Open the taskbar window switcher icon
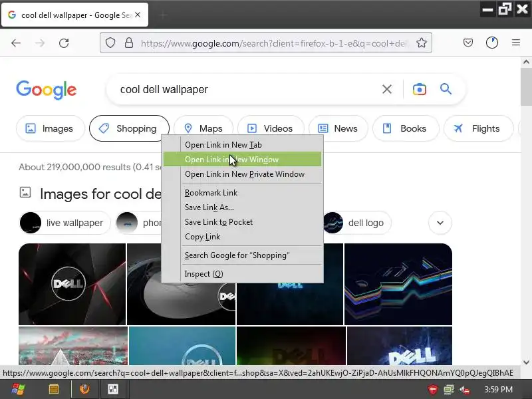Screen dimensions: 532x399 [113, 389]
